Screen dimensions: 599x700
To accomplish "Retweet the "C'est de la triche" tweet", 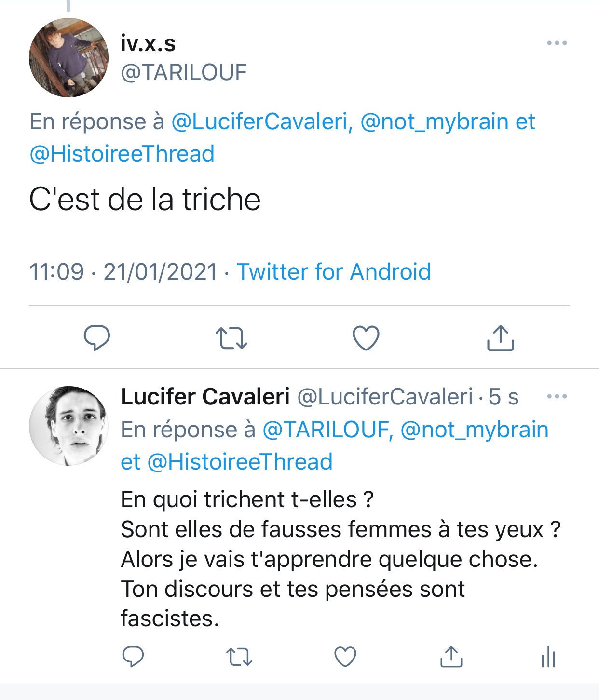I will point(231,338).
